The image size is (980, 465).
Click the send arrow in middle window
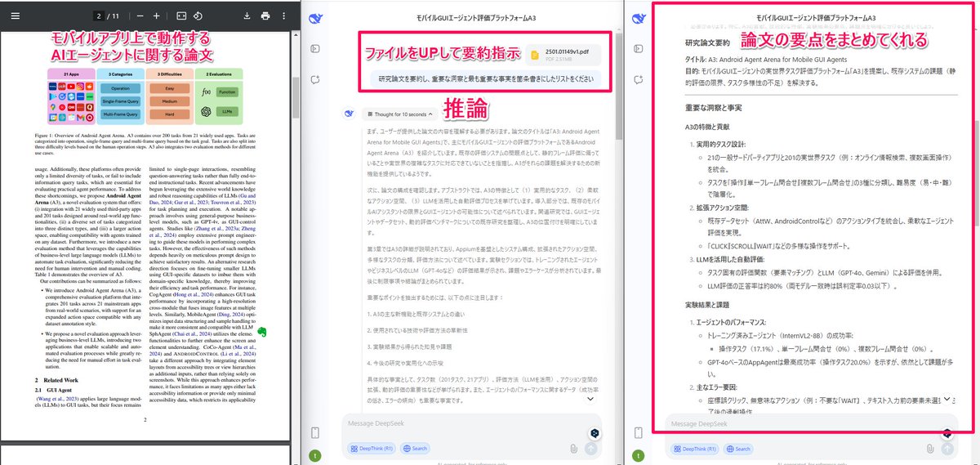pyautogui.click(x=592, y=448)
